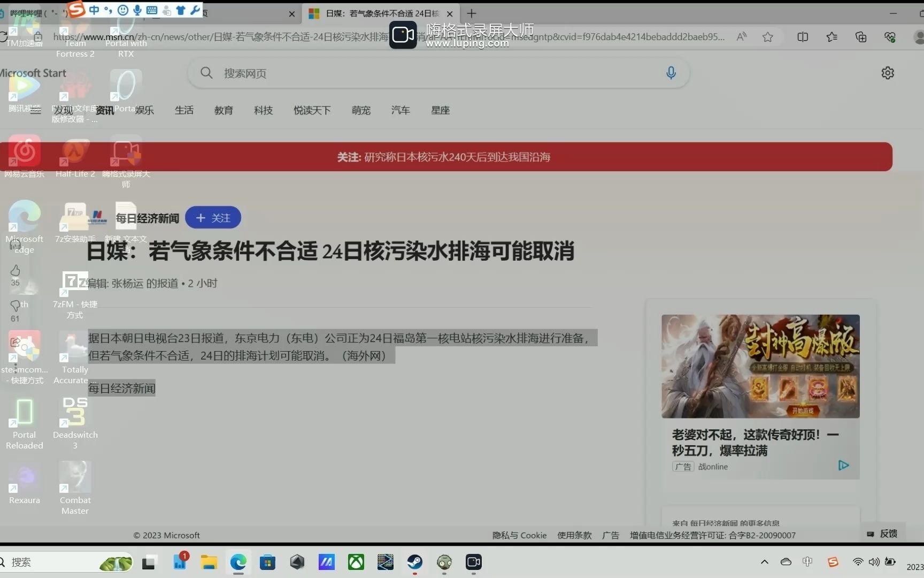The image size is (924, 578).
Task: Click the ad choices triangle on the game ad
Action: tap(843, 466)
